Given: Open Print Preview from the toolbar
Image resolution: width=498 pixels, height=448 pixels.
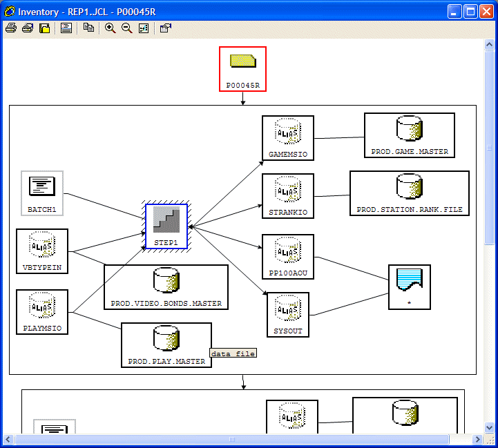Looking at the screenshot, I should click(x=28, y=28).
